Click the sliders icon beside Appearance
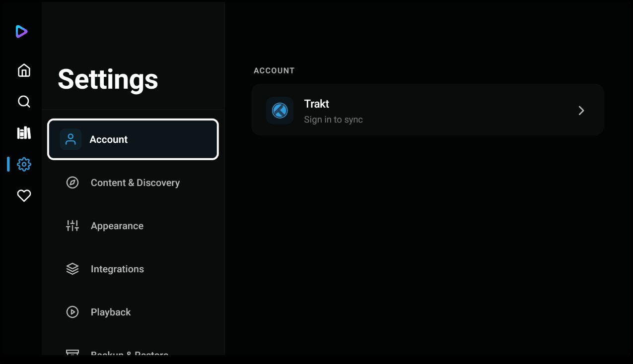Screen dimensions: 633x364 point(72,226)
